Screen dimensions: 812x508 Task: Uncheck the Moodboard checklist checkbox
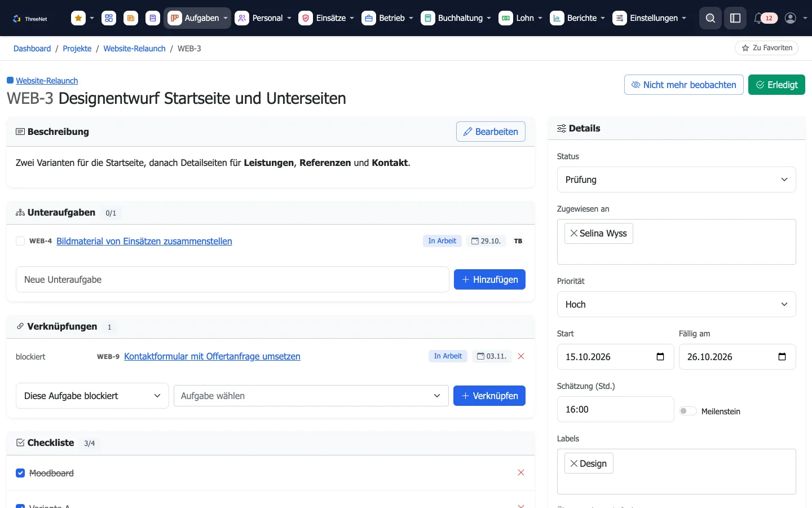20,473
